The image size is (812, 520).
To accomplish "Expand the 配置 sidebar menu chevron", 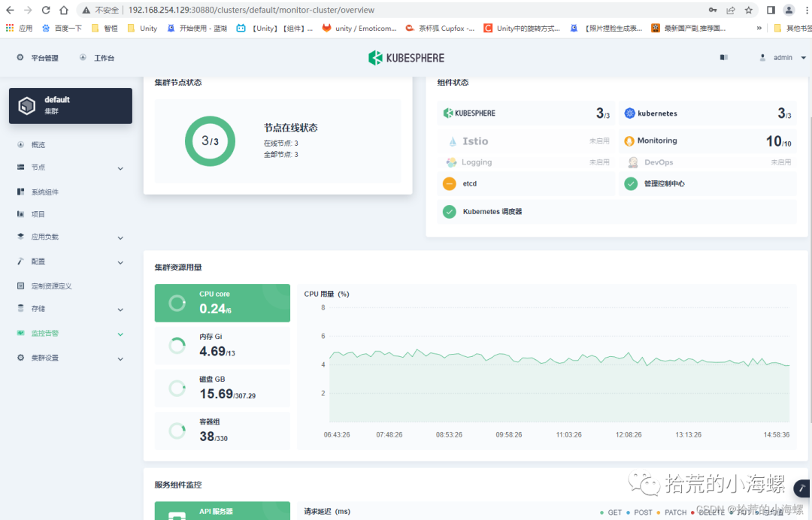I will click(x=120, y=263).
